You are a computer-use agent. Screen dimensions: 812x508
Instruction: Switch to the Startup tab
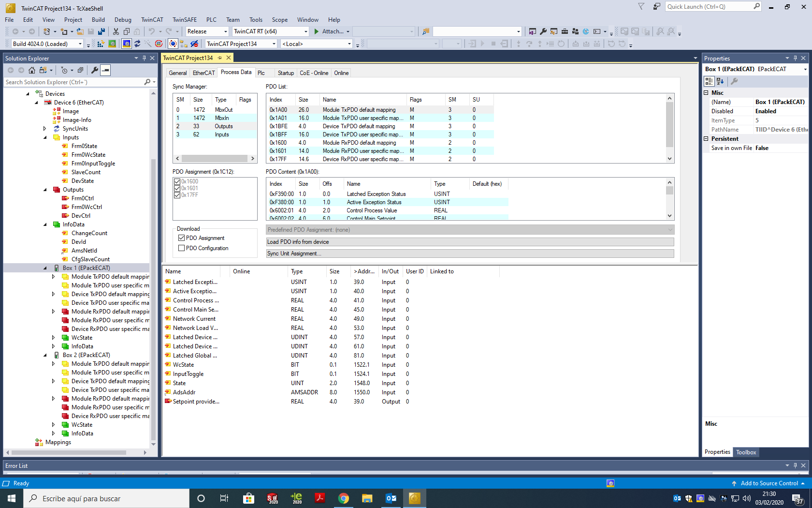(286, 73)
